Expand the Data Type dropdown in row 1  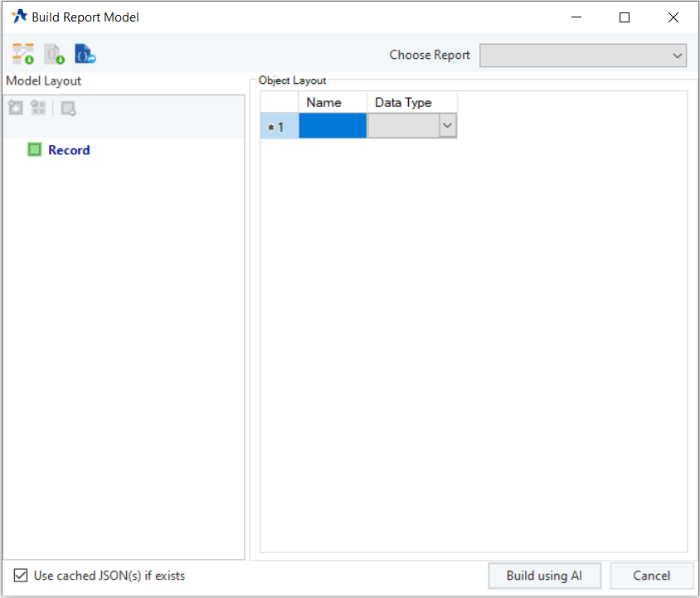tap(448, 125)
